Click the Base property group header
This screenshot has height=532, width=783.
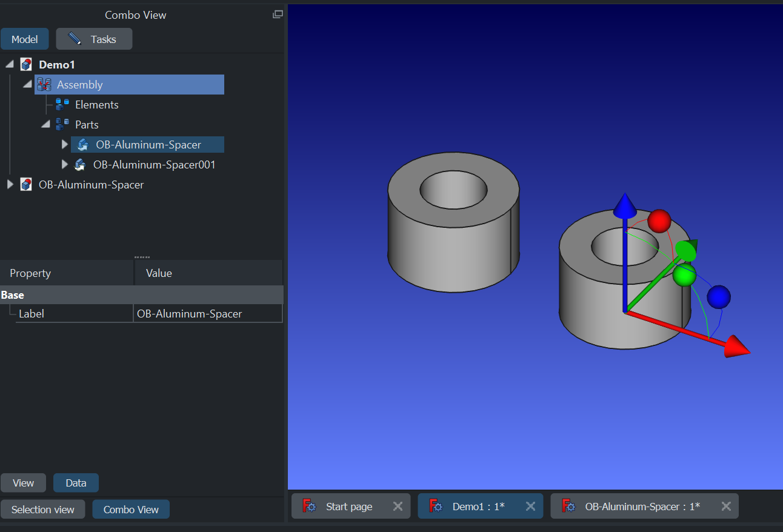point(142,295)
